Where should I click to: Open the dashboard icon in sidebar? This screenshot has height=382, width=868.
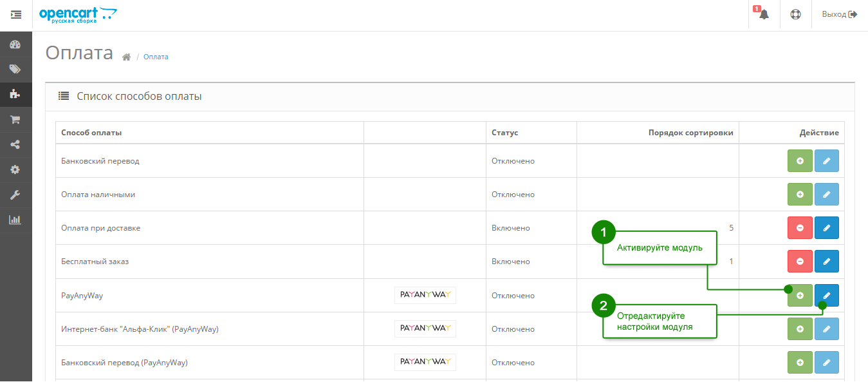[x=15, y=44]
